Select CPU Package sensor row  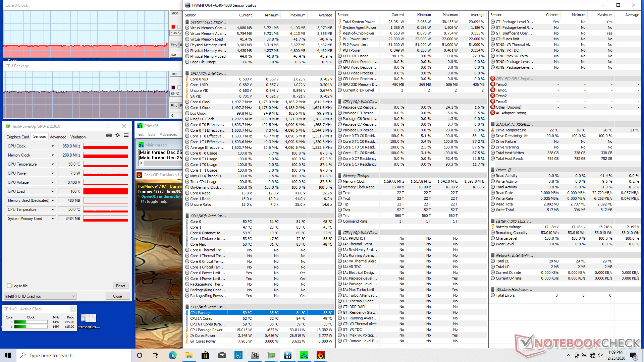(201, 313)
